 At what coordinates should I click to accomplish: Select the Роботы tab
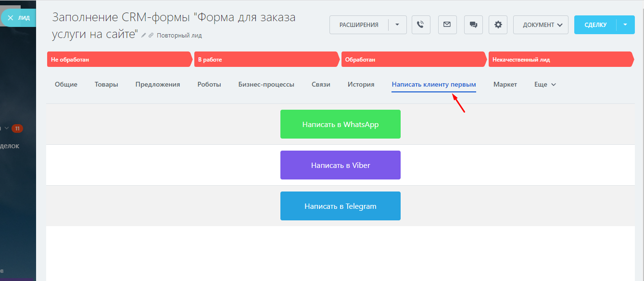(x=209, y=84)
